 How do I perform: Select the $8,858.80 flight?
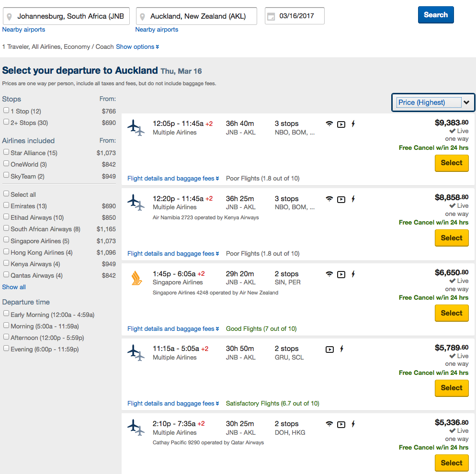click(x=452, y=238)
